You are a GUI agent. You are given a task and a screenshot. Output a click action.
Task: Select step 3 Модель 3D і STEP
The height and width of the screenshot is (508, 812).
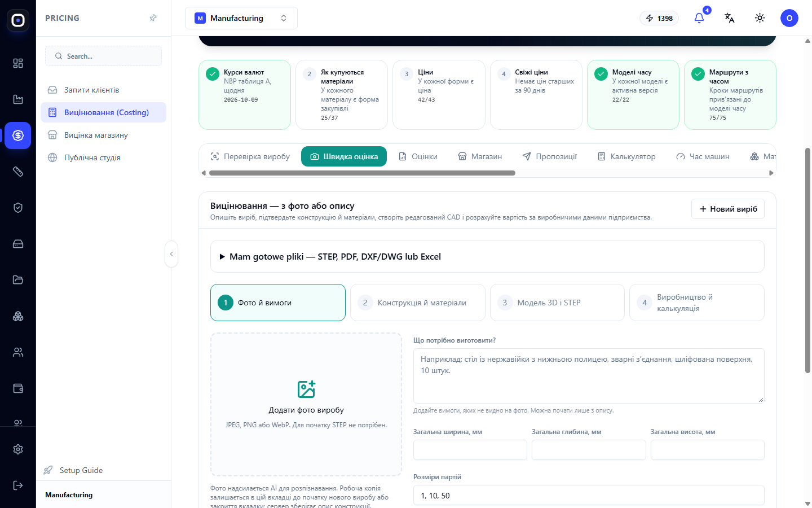pos(557,303)
